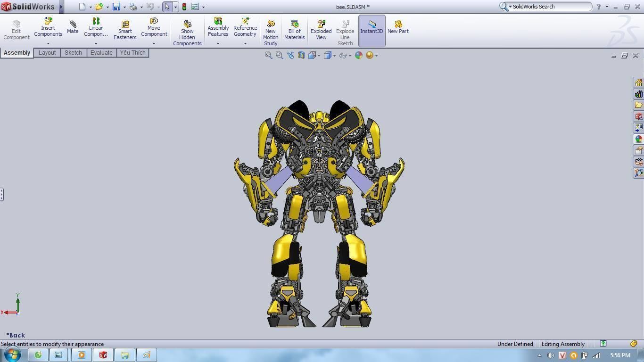Click Assembly Features tool
644x362 pixels.
[218, 27]
